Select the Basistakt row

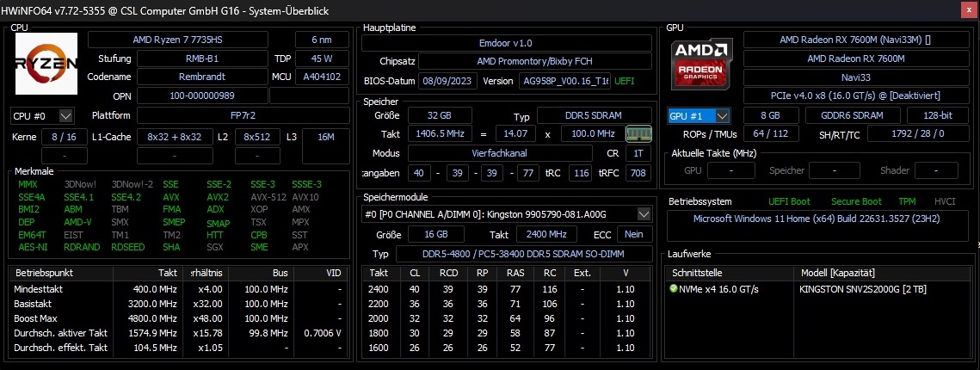(179, 304)
